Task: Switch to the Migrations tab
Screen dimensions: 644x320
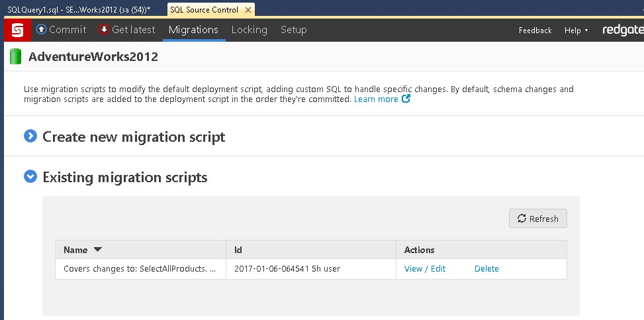Action: (x=193, y=30)
